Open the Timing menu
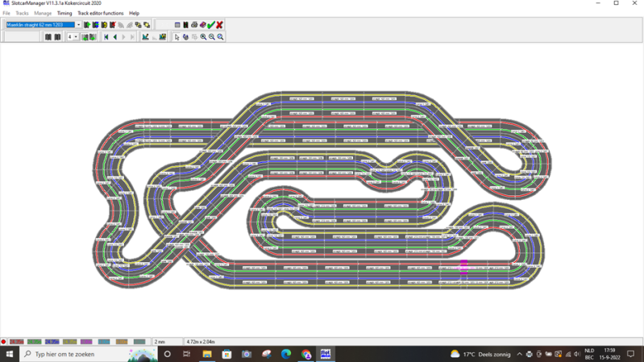This screenshot has height=362, width=644. [64, 13]
